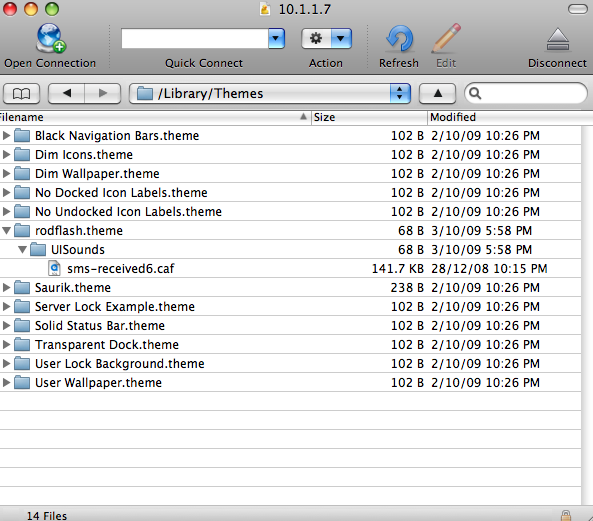The width and height of the screenshot is (593, 521).
Task: Click the lock icon in the status bar
Action: tap(566, 515)
